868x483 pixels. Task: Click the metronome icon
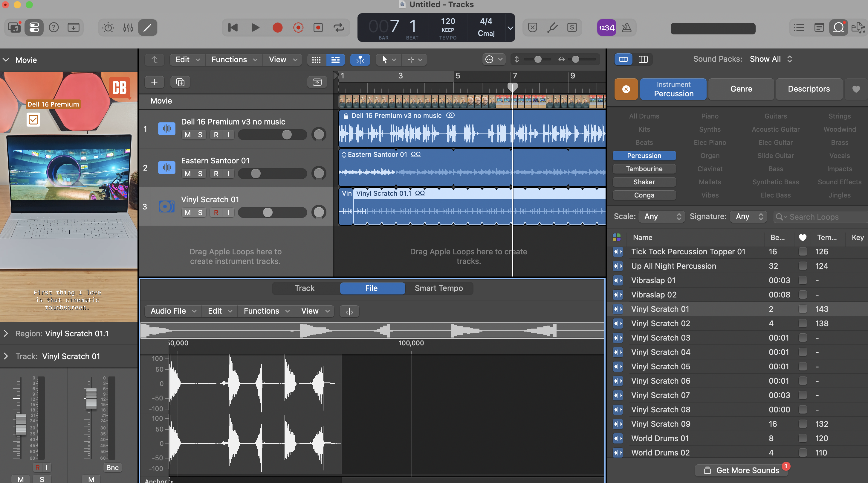click(626, 28)
